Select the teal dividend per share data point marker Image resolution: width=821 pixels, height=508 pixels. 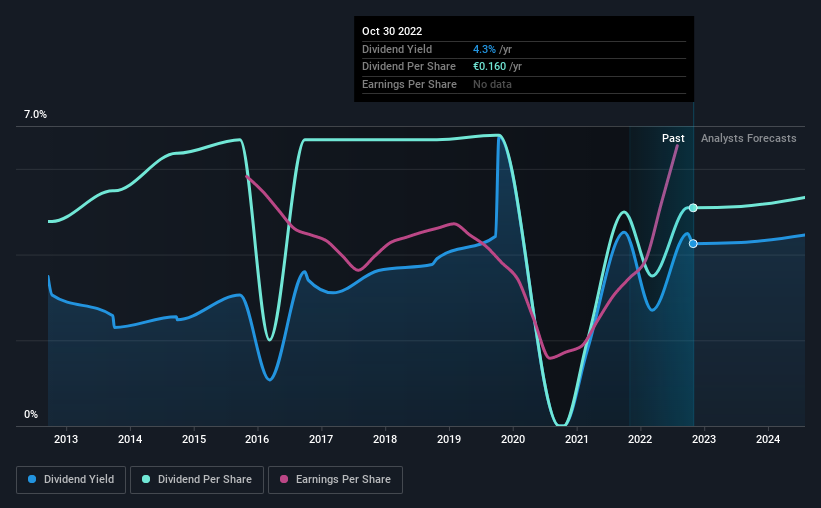(693, 208)
